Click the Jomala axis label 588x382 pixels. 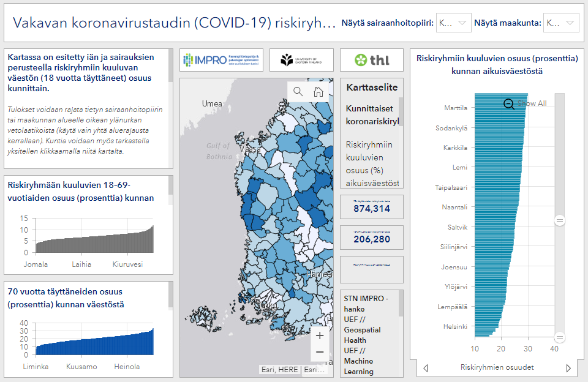(36, 264)
